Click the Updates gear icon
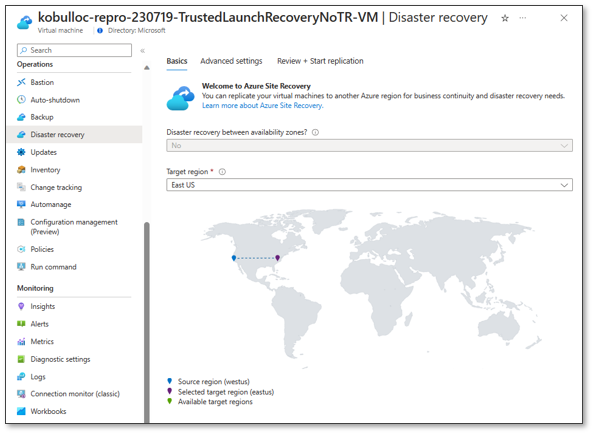This screenshot has height=435, width=593. (x=21, y=152)
